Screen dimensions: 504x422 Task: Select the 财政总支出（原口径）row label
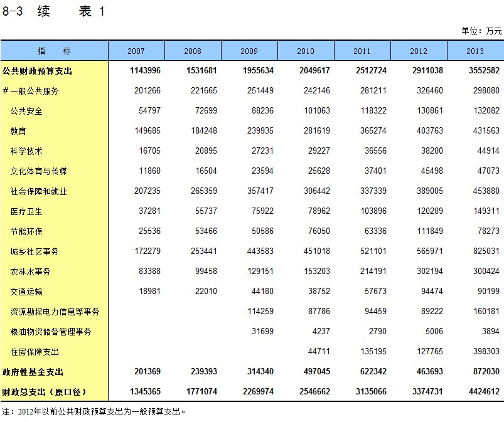(x=43, y=392)
